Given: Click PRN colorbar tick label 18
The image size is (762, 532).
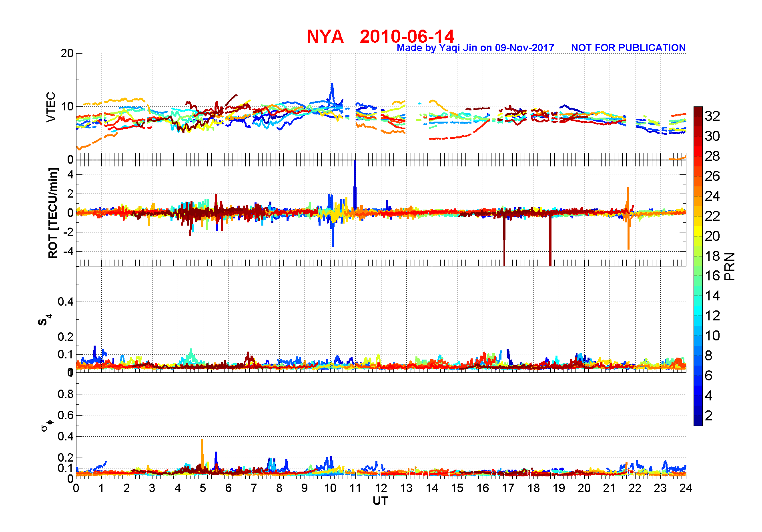Looking at the screenshot, I should [x=712, y=256].
